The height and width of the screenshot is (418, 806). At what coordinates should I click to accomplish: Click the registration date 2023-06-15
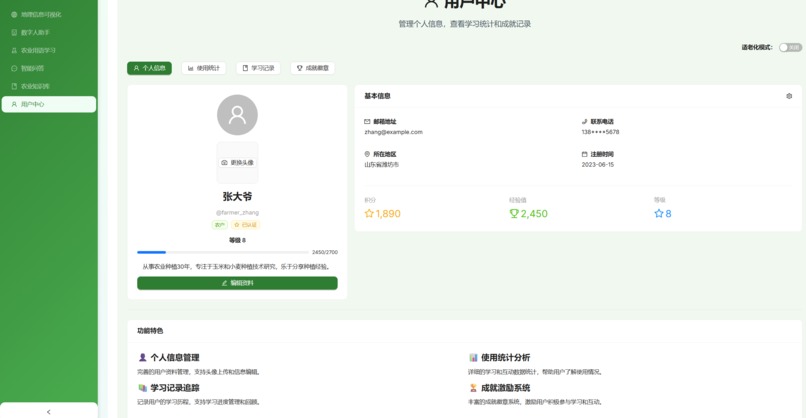tap(598, 165)
